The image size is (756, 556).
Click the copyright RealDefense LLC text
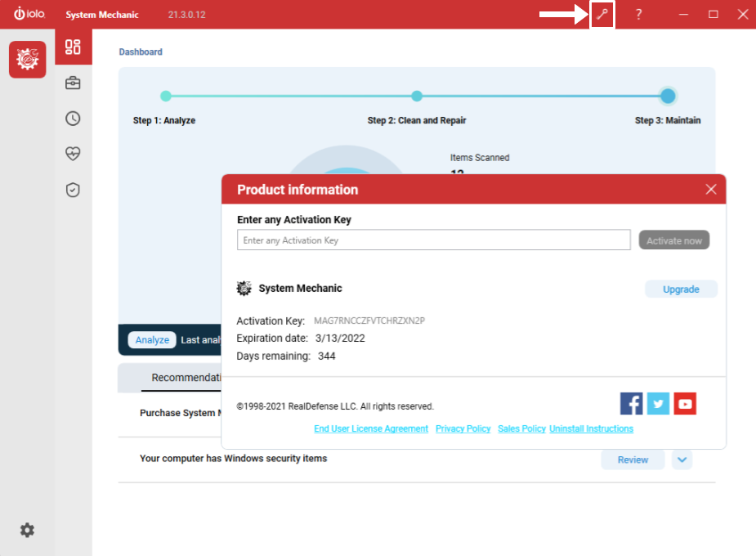[x=335, y=406]
